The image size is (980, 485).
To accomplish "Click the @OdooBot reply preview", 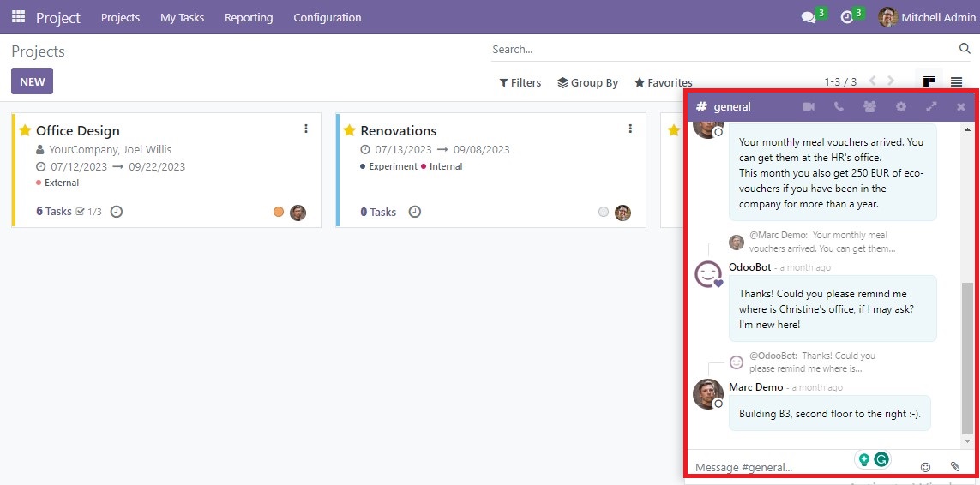I will tap(813, 362).
